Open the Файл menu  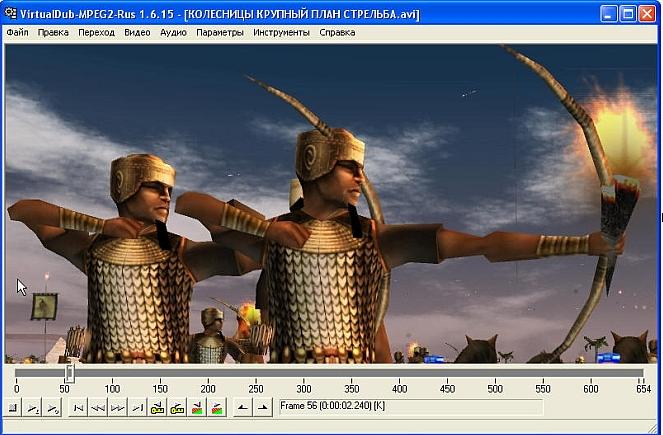click(x=17, y=33)
